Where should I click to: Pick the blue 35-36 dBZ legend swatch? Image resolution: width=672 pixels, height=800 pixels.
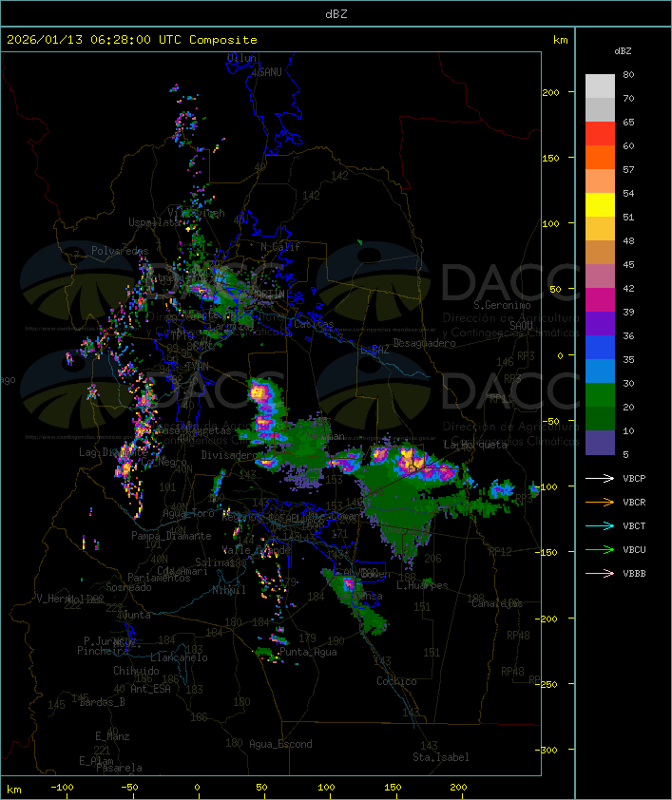coord(600,348)
